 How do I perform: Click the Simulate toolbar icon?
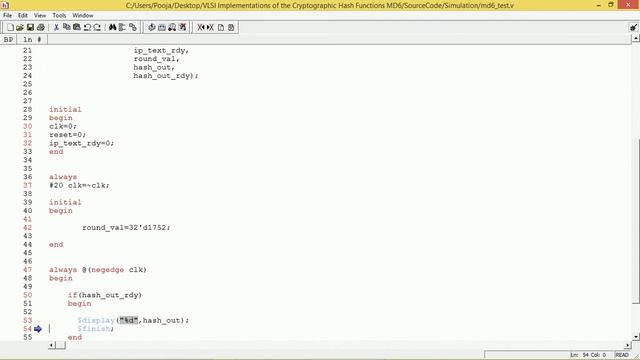[172, 27]
